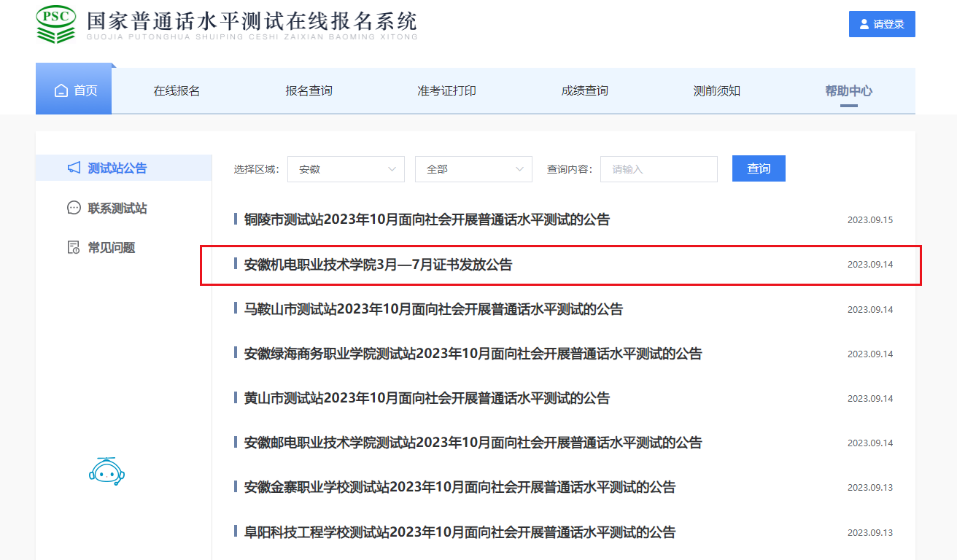Open 马鞍山市测试站 announcement link
The image size is (957, 560).
click(x=433, y=309)
